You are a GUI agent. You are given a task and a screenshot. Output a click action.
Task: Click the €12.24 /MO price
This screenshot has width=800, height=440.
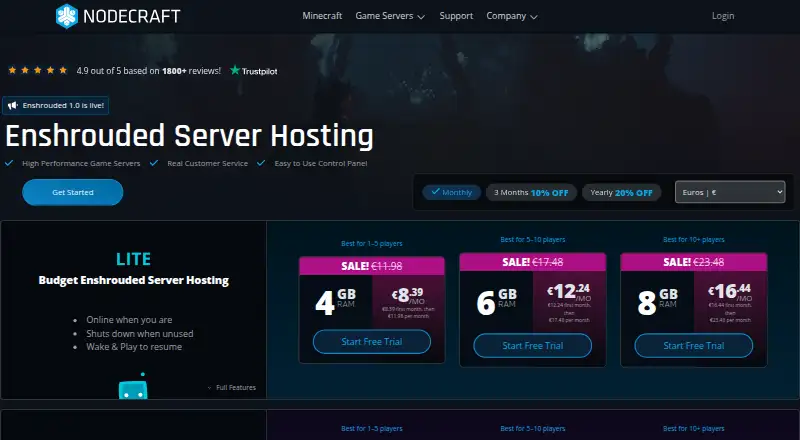(569, 292)
